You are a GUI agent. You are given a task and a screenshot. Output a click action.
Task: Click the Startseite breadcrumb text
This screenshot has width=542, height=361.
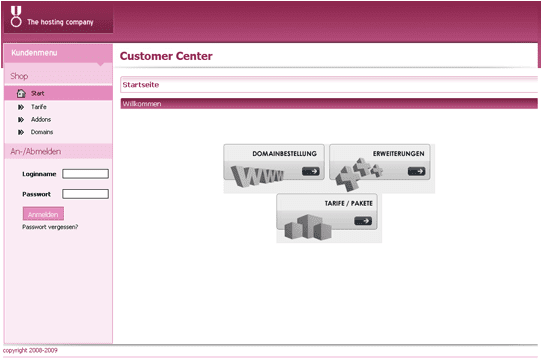coord(141,85)
